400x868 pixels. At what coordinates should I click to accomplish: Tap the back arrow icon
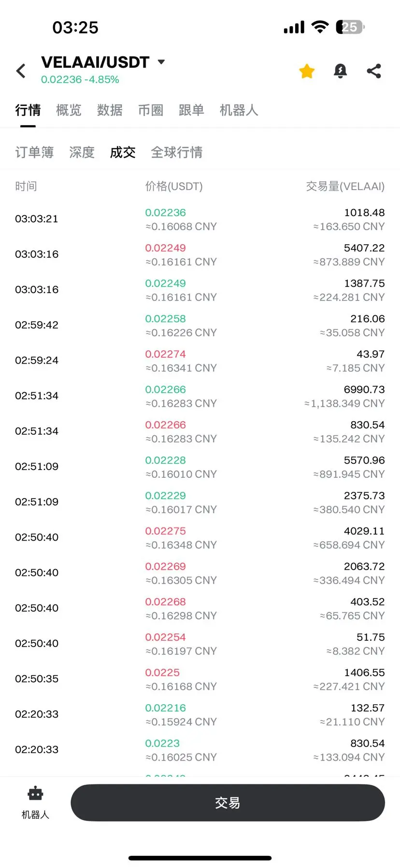[21, 71]
